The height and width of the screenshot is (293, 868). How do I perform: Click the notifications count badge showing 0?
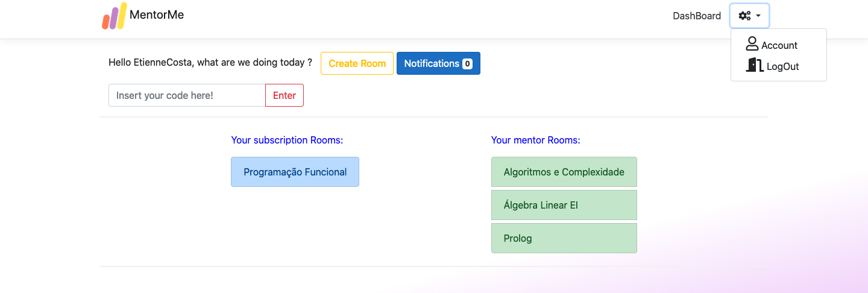pos(467,63)
